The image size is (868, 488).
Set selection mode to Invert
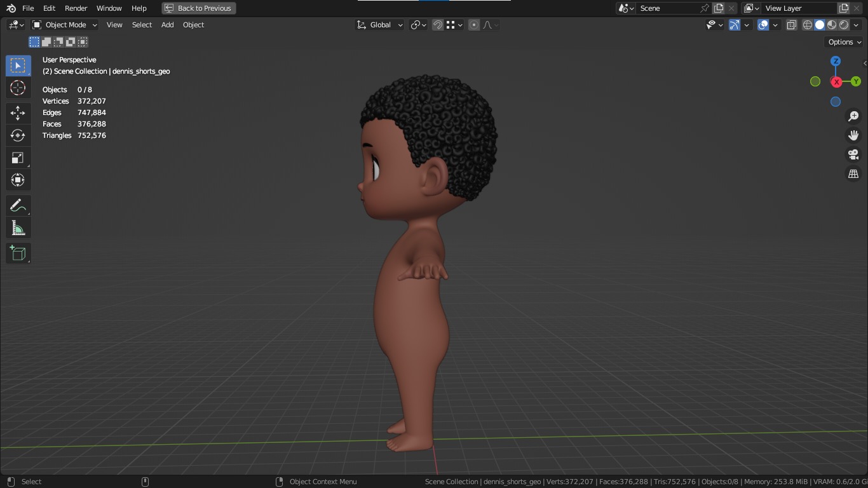tap(71, 42)
